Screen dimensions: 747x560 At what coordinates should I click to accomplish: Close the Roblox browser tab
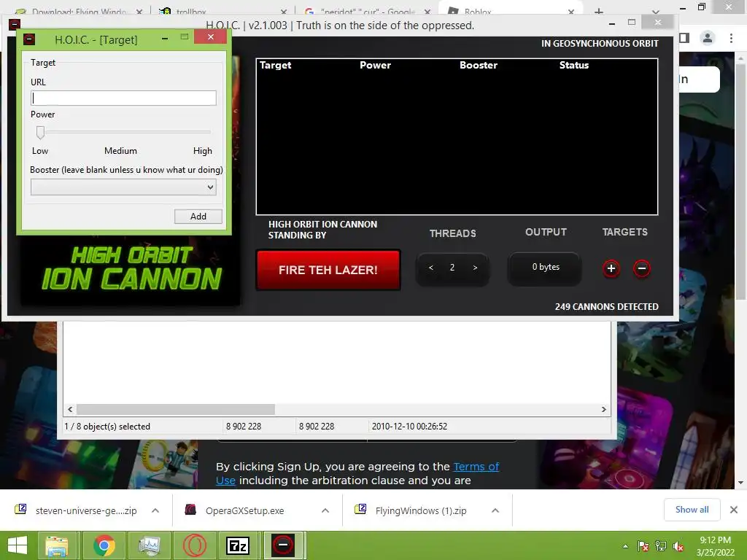point(571,11)
